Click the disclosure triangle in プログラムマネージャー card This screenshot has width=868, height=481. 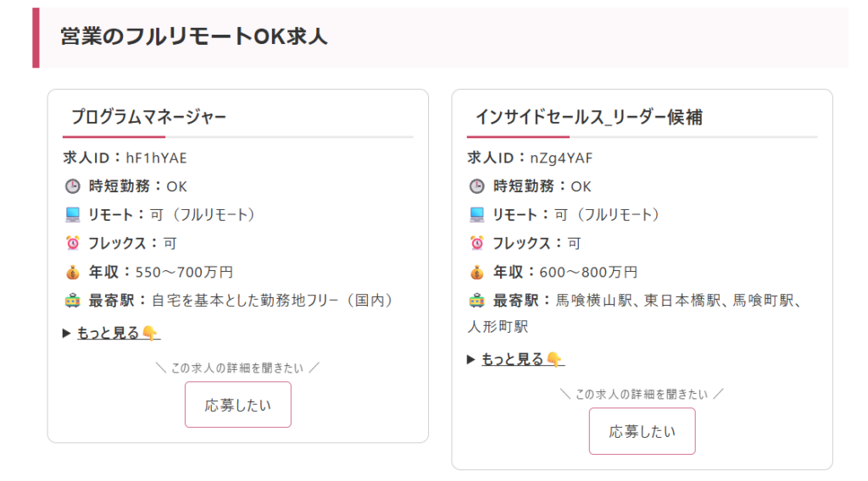click(67, 334)
